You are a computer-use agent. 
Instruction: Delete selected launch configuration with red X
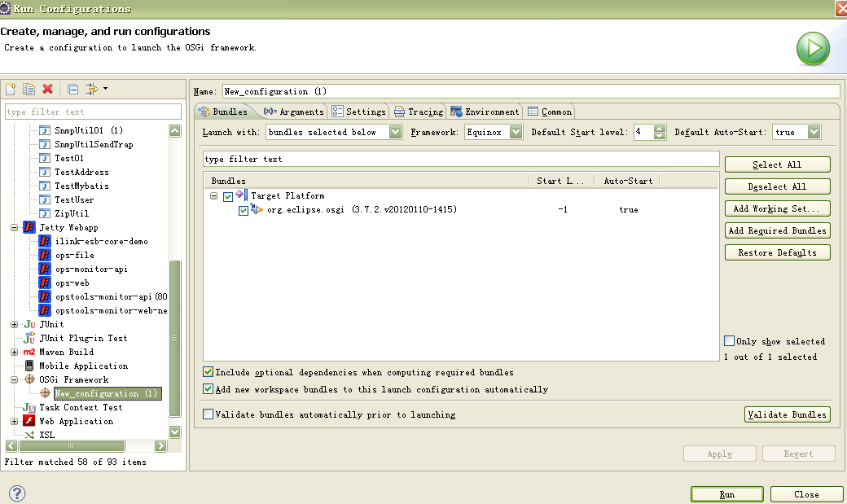click(47, 89)
